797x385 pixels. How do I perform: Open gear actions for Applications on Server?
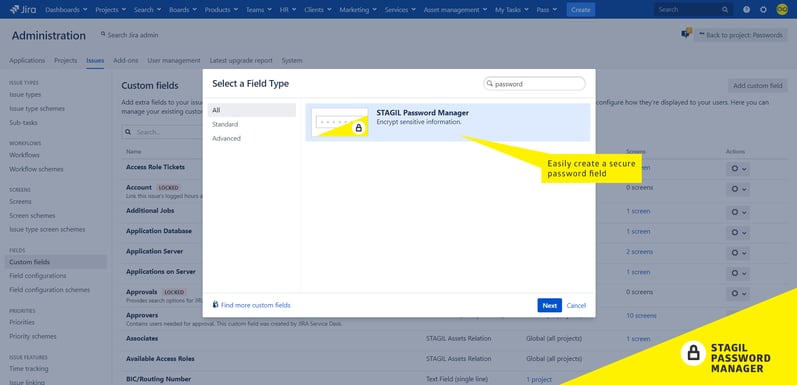click(738, 273)
